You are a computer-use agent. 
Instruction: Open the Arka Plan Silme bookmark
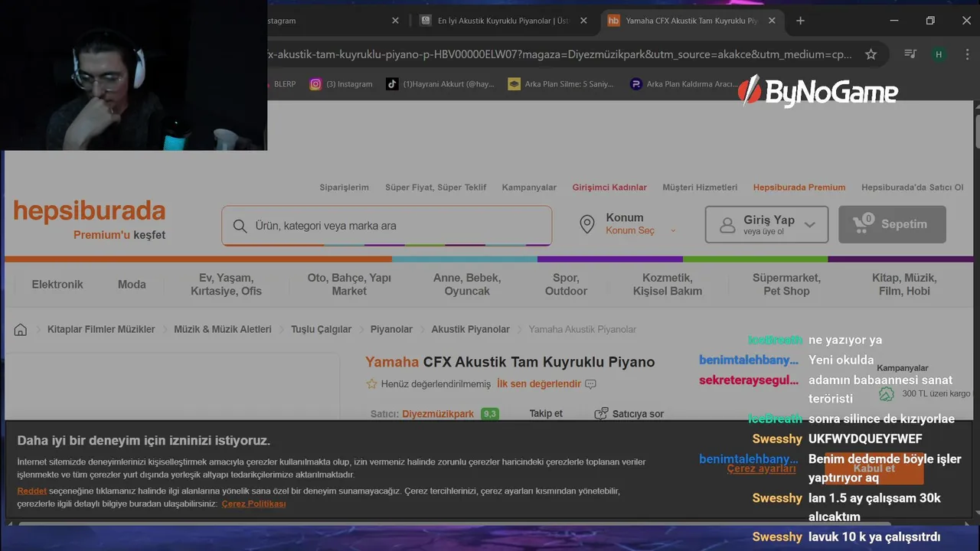[x=561, y=84]
